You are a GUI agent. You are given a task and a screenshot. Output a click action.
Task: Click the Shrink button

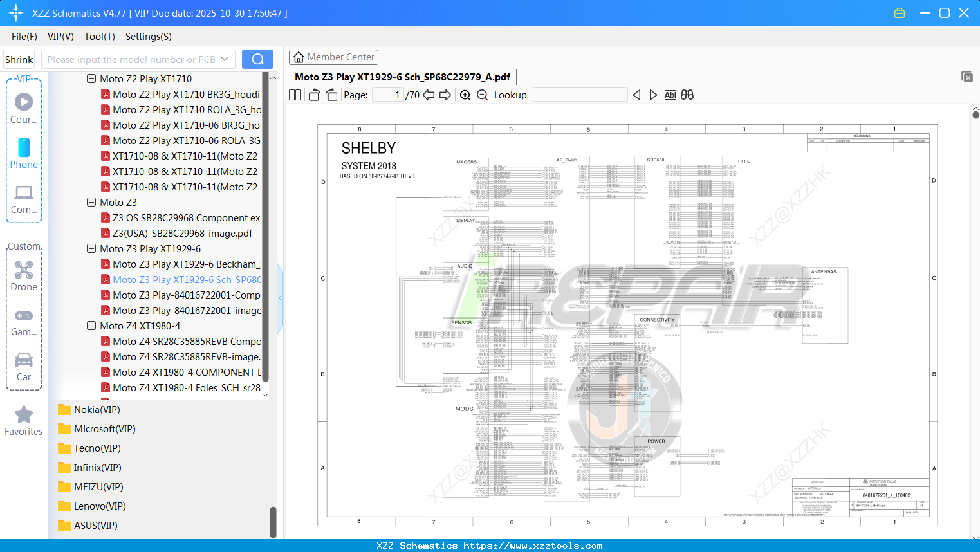[19, 59]
